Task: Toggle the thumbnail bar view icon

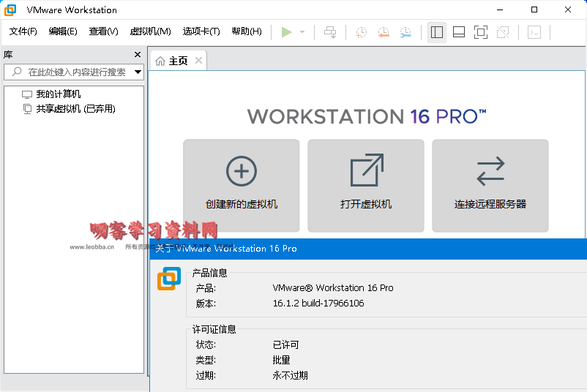Action: click(459, 32)
